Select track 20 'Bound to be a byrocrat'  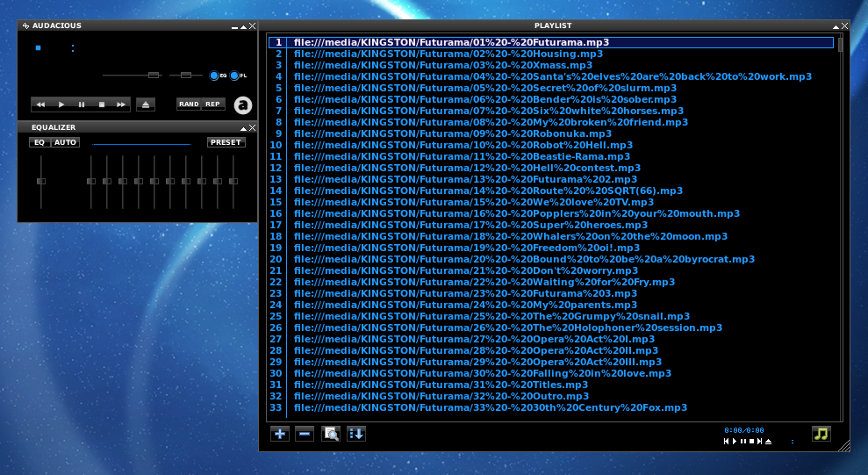click(551, 259)
